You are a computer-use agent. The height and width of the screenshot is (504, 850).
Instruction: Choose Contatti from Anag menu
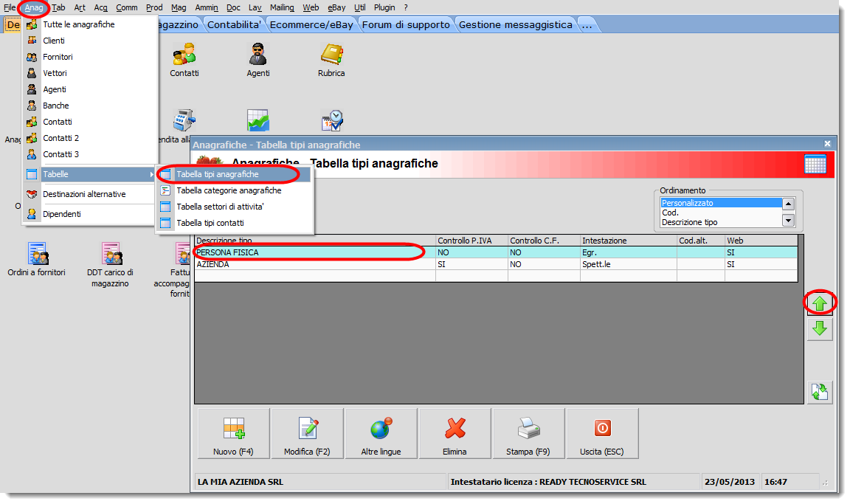click(90, 122)
